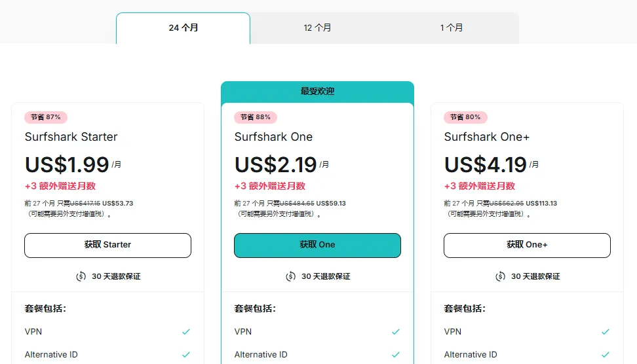Click the 节省 88% discount badge
This screenshot has height=364, width=637.
pyautogui.click(x=256, y=117)
